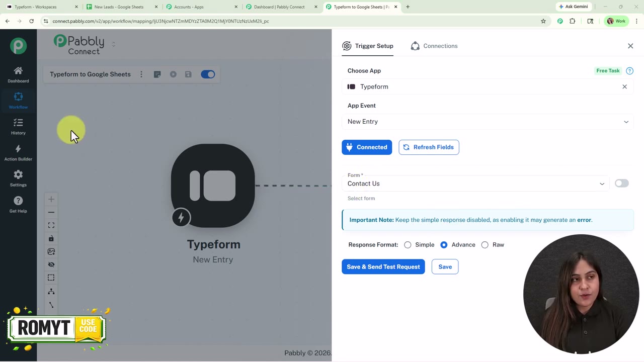Expand the App Event New Entry dropdown
The height and width of the screenshot is (362, 644).
pyautogui.click(x=488, y=122)
